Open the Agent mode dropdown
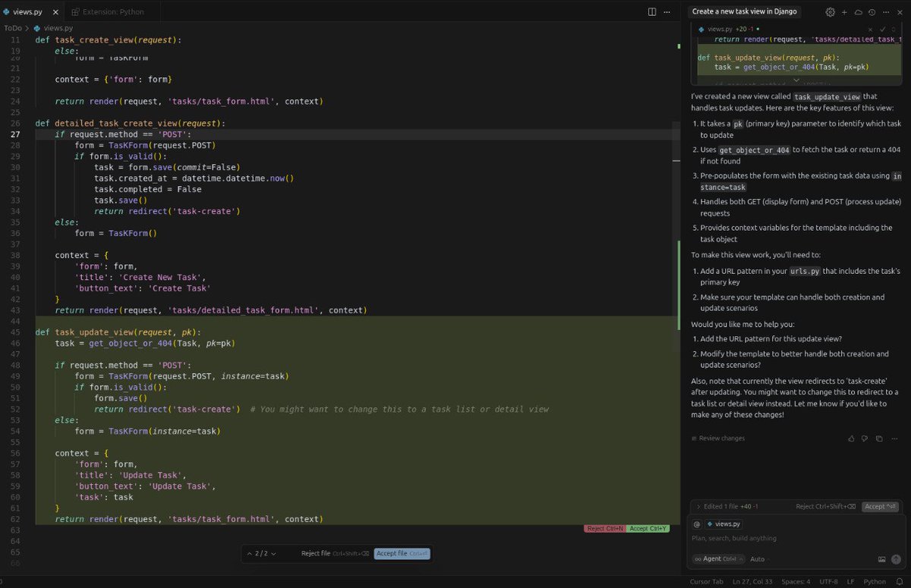 718,559
